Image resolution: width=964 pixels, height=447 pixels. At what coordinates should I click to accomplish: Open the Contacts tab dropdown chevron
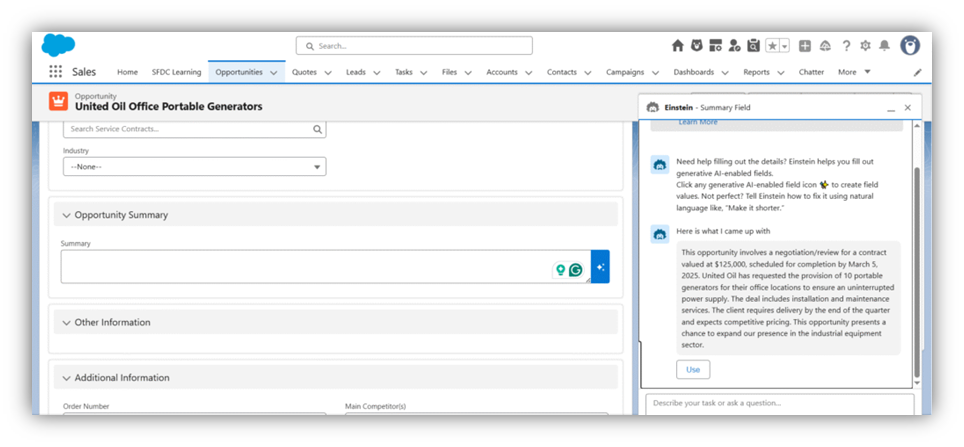[x=588, y=73]
